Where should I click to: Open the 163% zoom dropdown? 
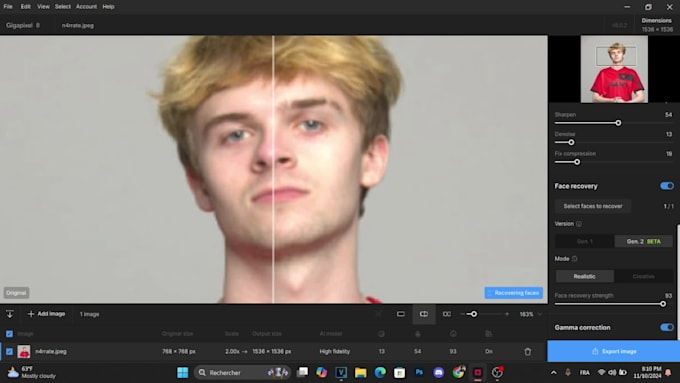(x=531, y=314)
